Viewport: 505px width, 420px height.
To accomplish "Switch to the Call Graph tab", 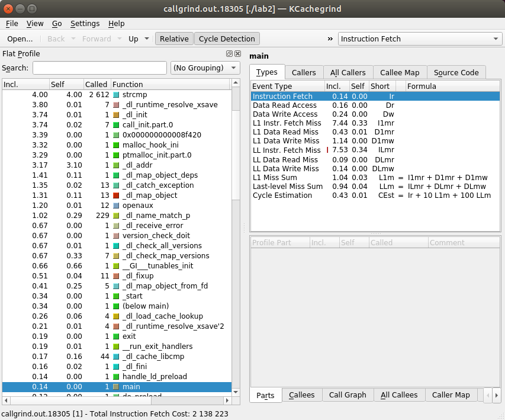I will point(348,395).
